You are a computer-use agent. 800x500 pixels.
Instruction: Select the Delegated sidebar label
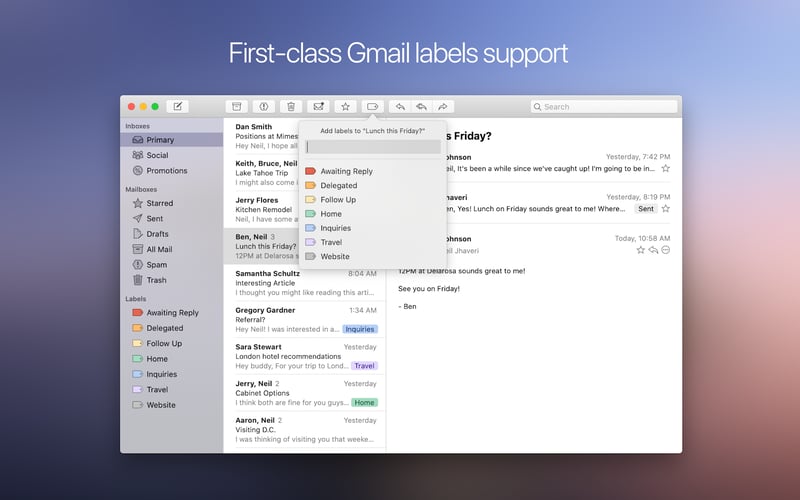pos(172,328)
